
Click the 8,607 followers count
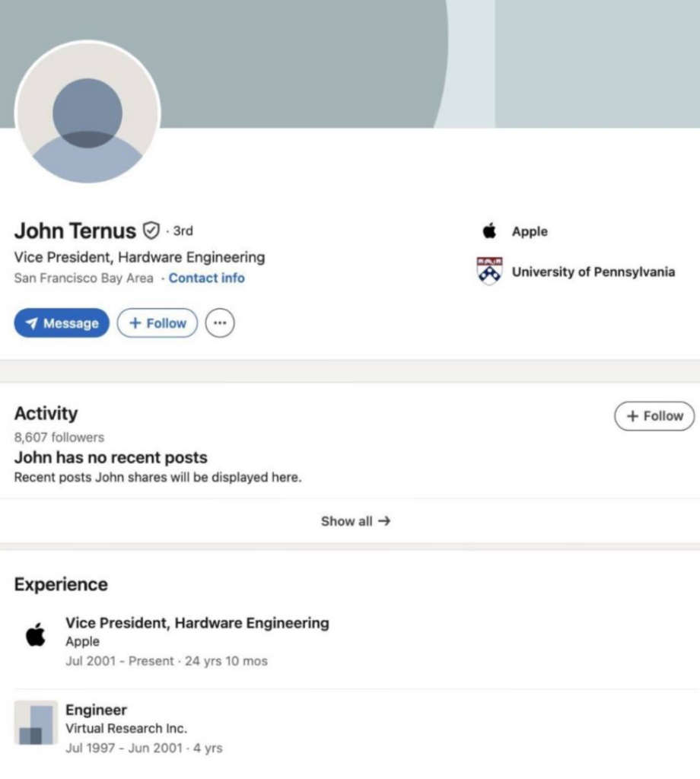(59, 437)
